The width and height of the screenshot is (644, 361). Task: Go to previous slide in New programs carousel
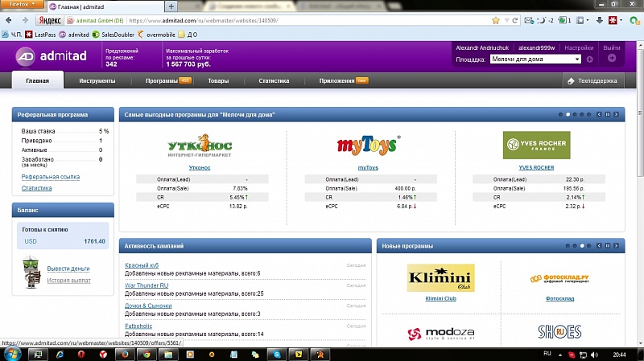599,246
